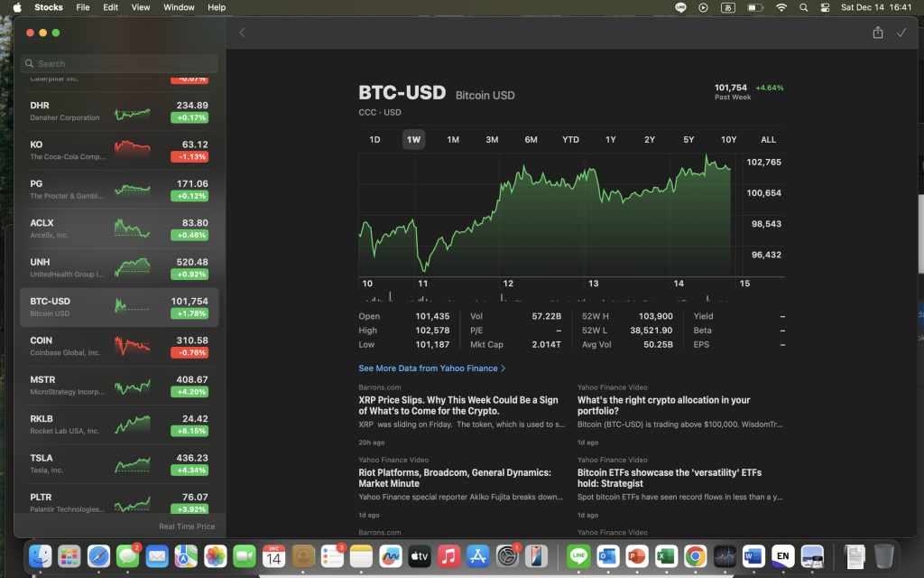Open the Wi-Fi status icon
The height and width of the screenshot is (578, 924).
click(781, 7)
